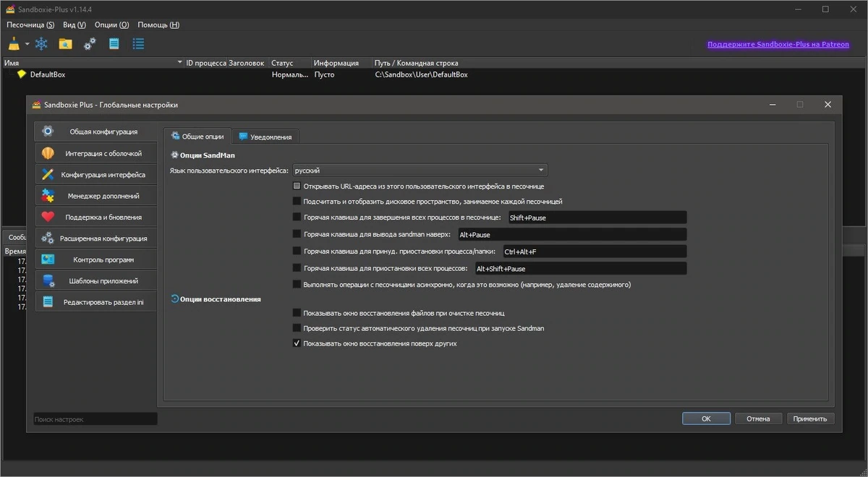
Task: Enable hotkey for terminating all processes checkbox
Action: point(297,217)
